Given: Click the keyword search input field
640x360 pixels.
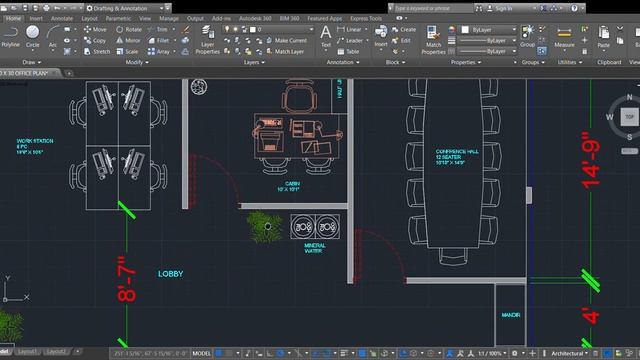Looking at the screenshot, I should tap(433, 8).
